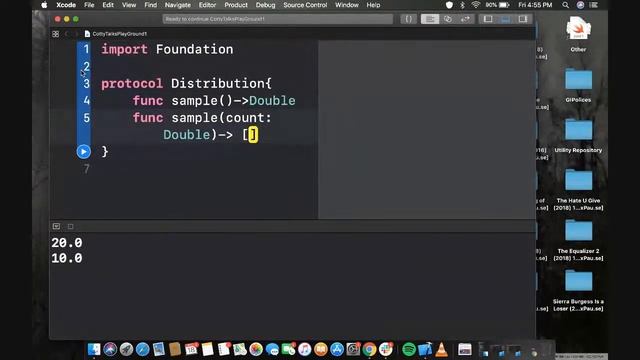Run playground code with the blue play button

pos(84,151)
